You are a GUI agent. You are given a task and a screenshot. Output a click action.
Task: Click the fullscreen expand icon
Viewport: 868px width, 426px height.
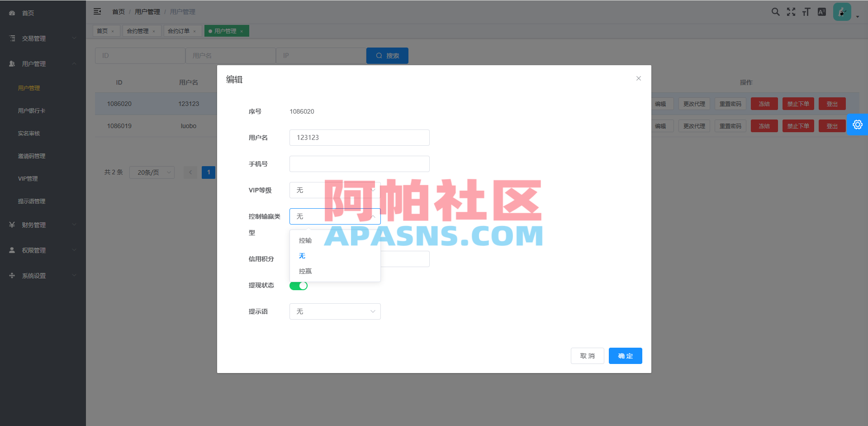[x=791, y=12]
